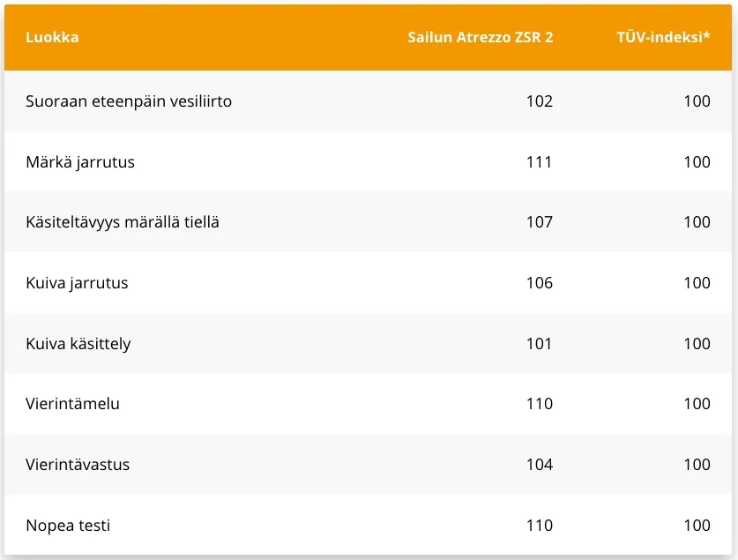Viewport: 738px width, 560px height.
Task: Select the Suoraan eteenpäin vesiliirto row label
Action: pos(129,101)
